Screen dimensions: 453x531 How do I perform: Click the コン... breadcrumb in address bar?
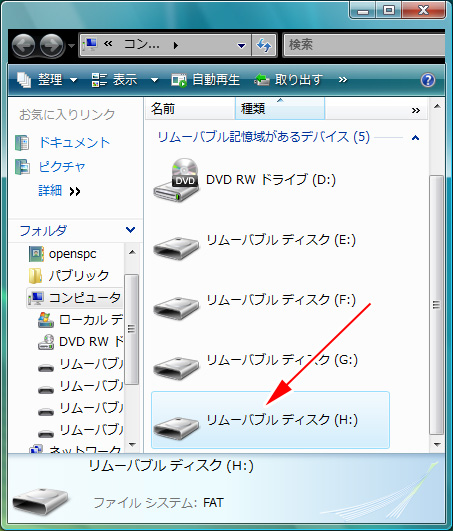pos(141,44)
